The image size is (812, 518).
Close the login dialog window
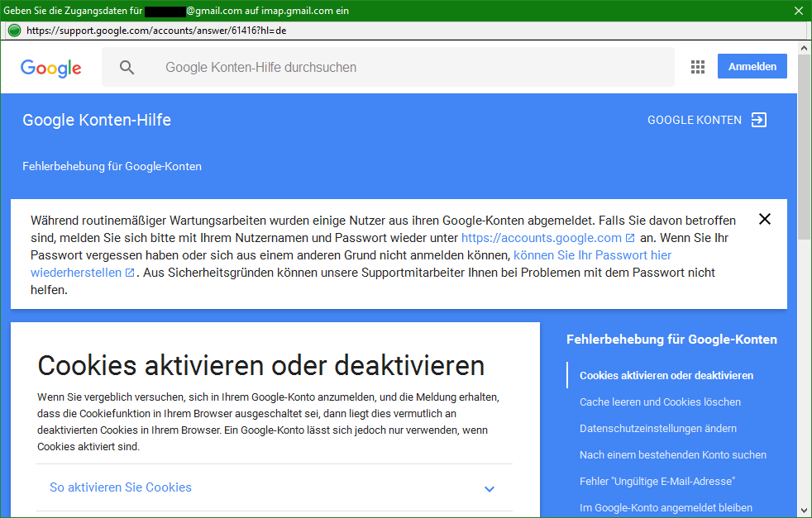[798, 10]
